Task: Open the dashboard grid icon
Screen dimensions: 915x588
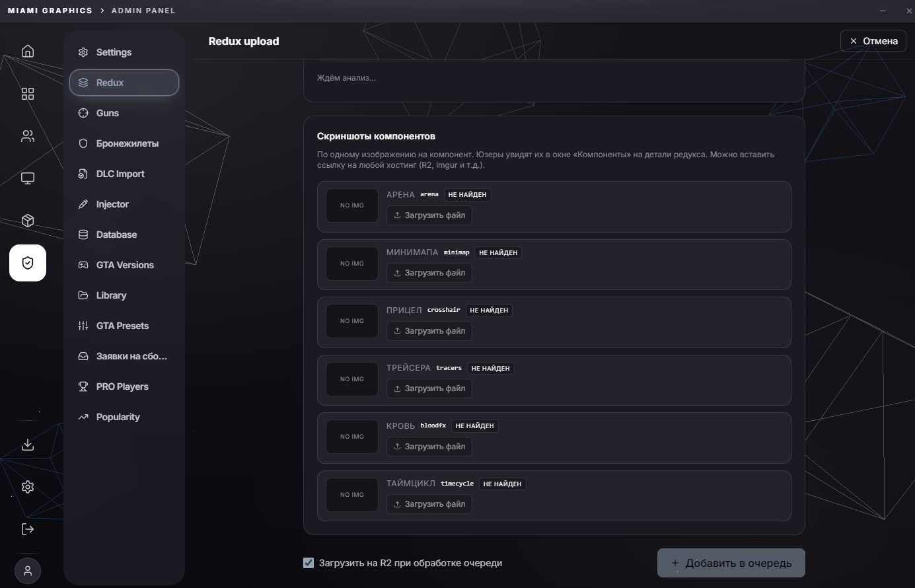Action: coord(28,94)
